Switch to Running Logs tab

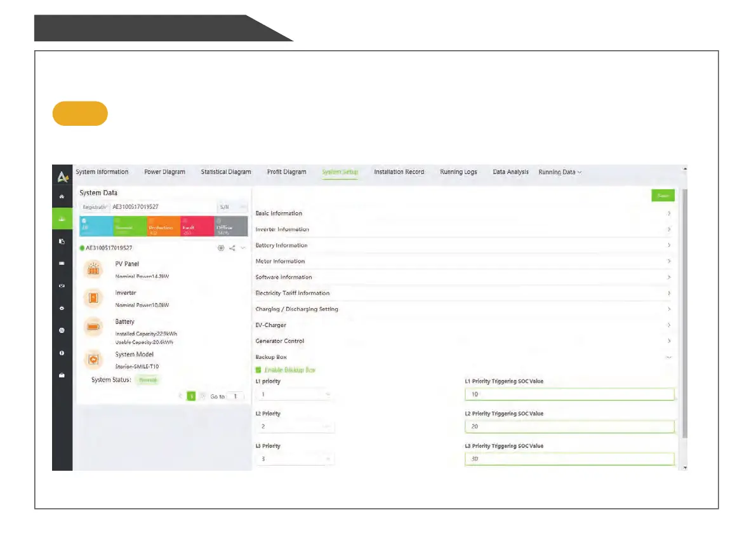coord(458,172)
